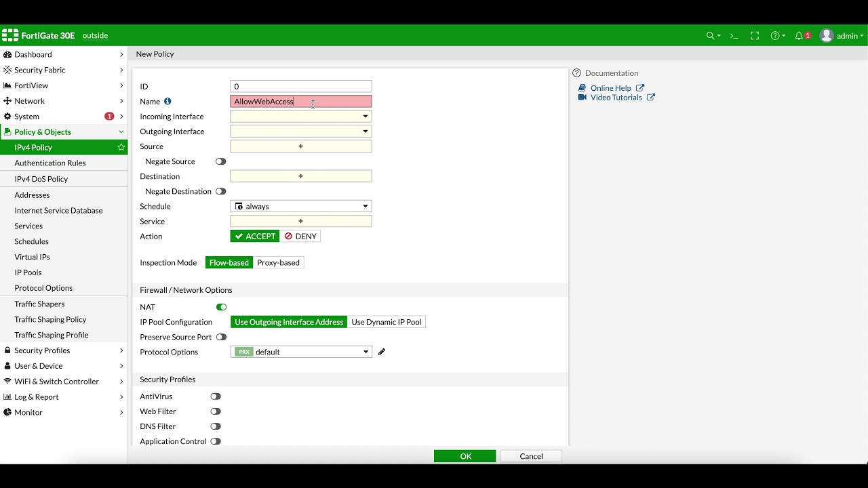Image resolution: width=868 pixels, height=488 pixels.
Task: Add a Service with plus field
Action: tap(301, 221)
